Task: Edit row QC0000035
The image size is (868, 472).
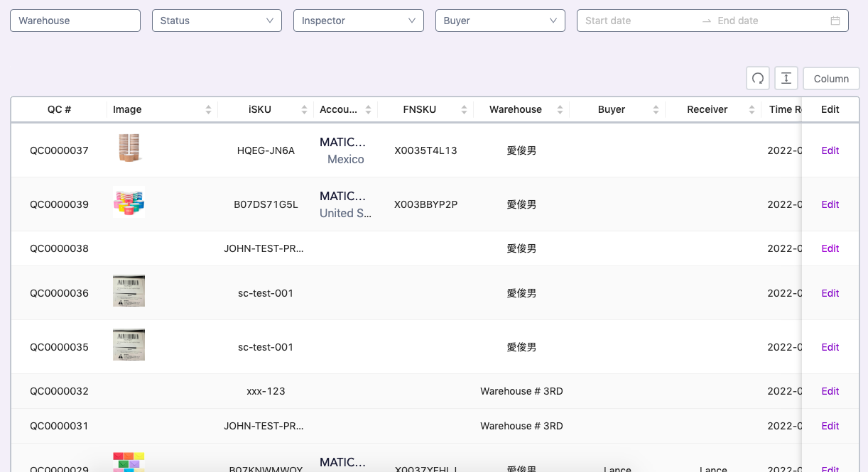Action: click(830, 347)
